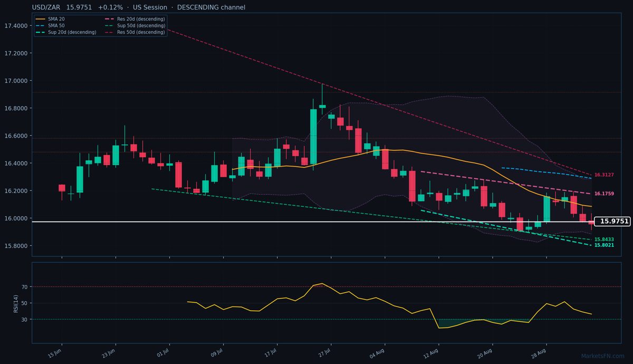
Task: Click Sup 20d (descending) legend item
Action: point(66,32)
